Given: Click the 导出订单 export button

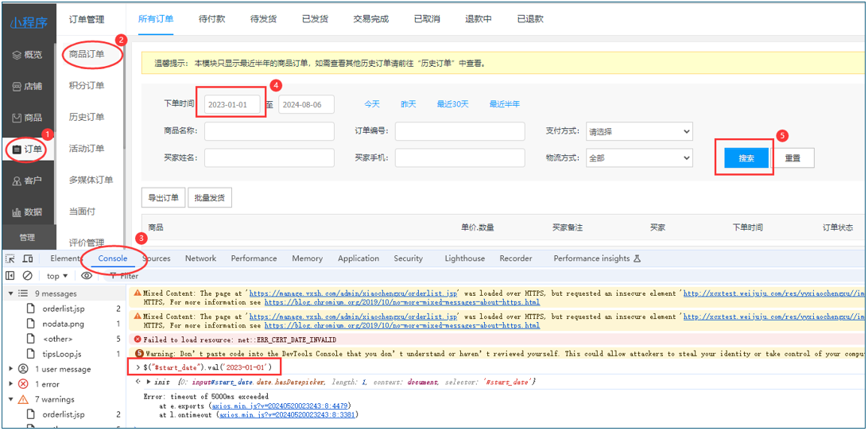Looking at the screenshot, I should [163, 198].
